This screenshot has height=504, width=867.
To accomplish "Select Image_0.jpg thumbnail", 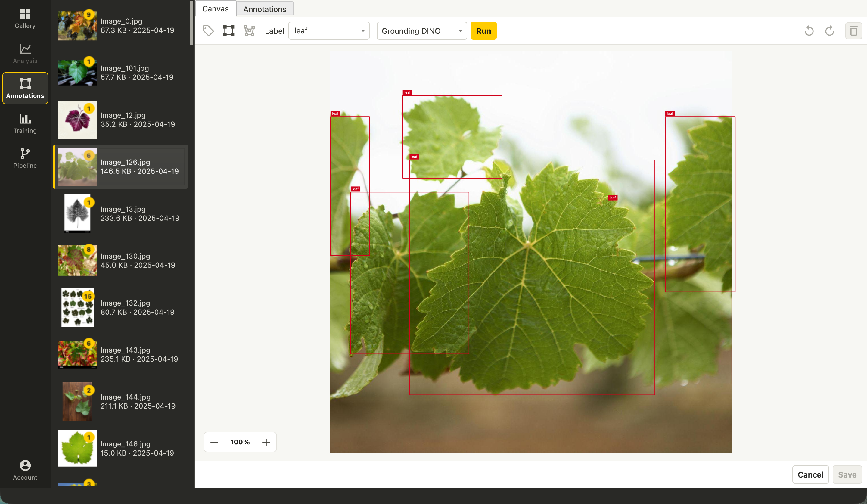I will click(x=77, y=26).
